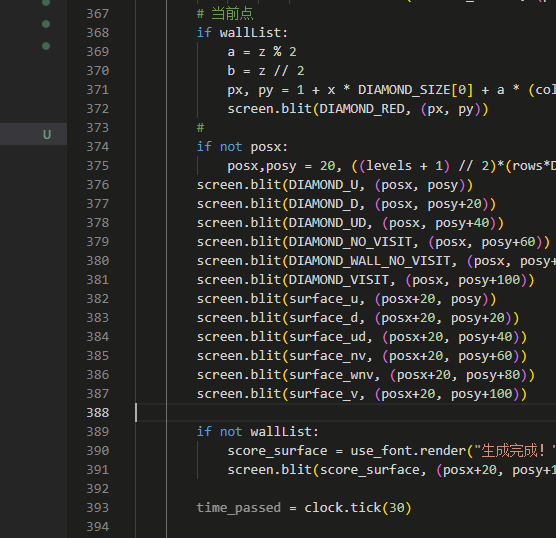This screenshot has height=538, width=556.
Task: Click line number 388 in the gutter
Action: point(98,412)
